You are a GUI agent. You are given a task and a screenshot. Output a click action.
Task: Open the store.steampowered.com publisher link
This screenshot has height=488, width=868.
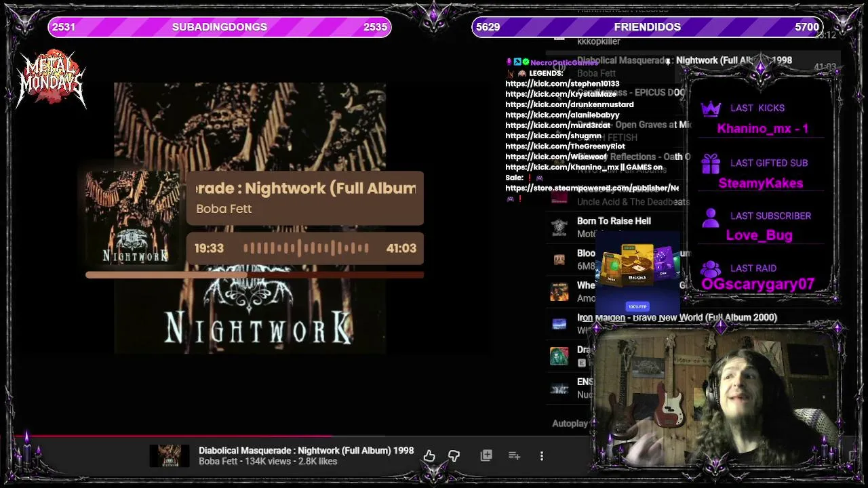592,188
